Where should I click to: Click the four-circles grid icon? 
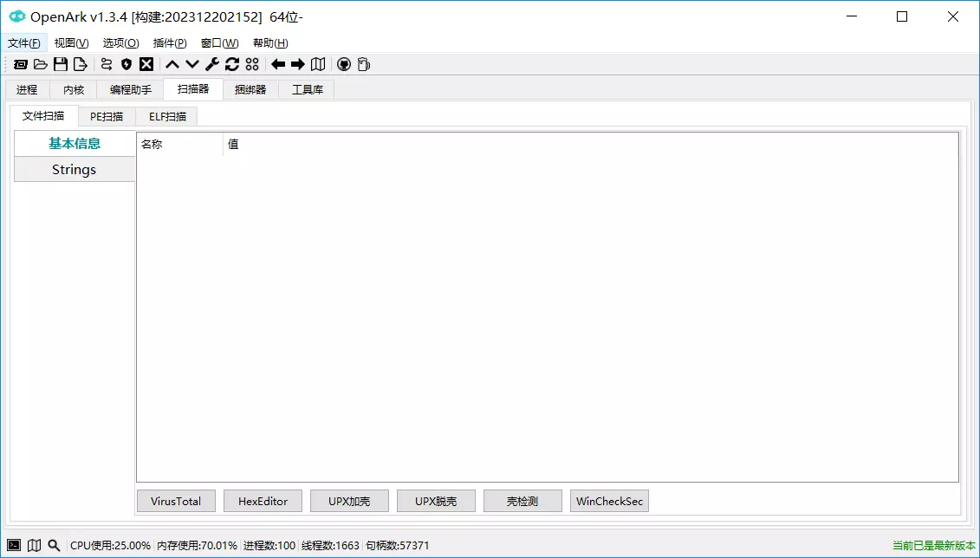(x=252, y=64)
